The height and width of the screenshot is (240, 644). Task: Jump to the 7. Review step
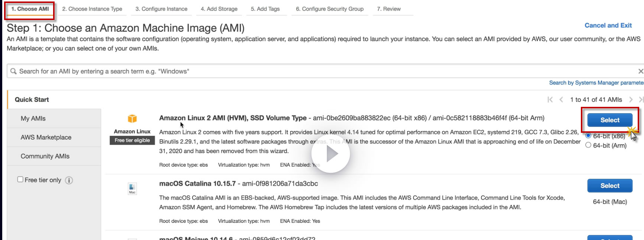[x=389, y=9]
